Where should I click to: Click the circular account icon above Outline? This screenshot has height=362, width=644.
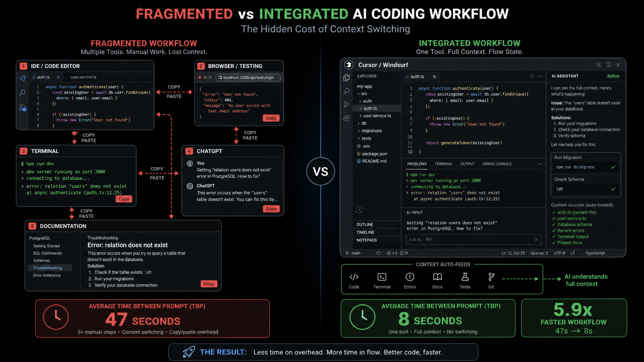click(x=359, y=210)
